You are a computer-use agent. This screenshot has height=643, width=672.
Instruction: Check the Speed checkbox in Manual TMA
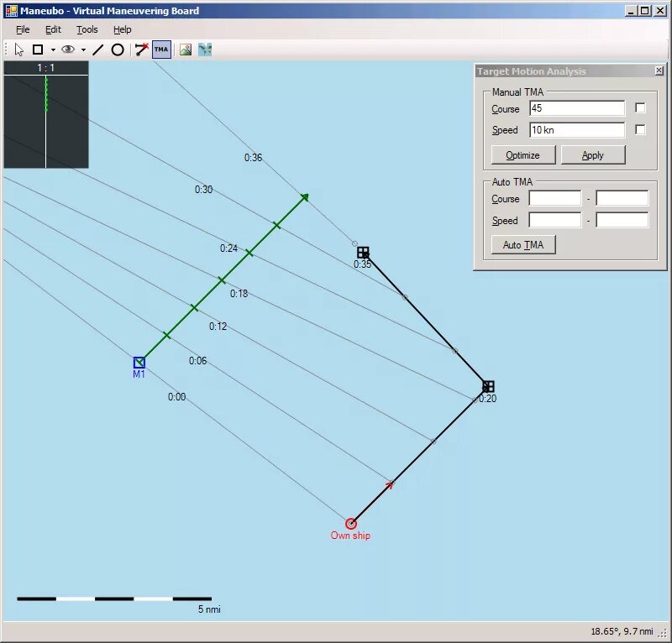tap(639, 129)
